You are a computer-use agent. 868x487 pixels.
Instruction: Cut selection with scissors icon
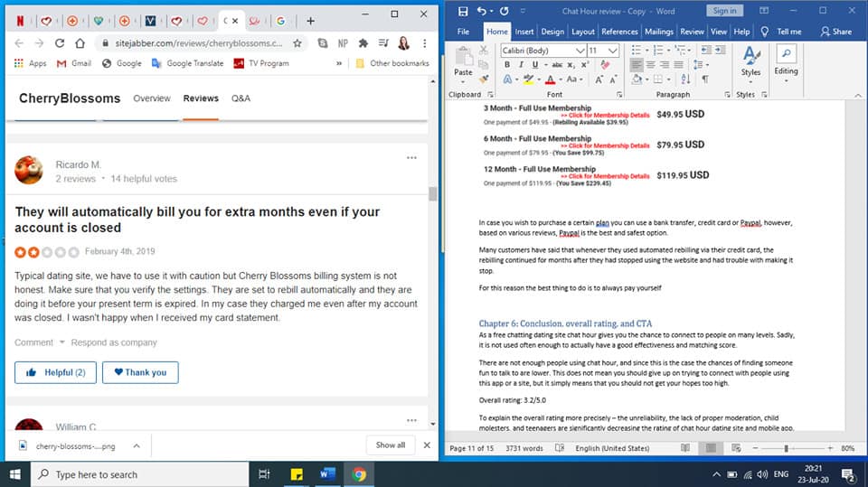pos(484,51)
